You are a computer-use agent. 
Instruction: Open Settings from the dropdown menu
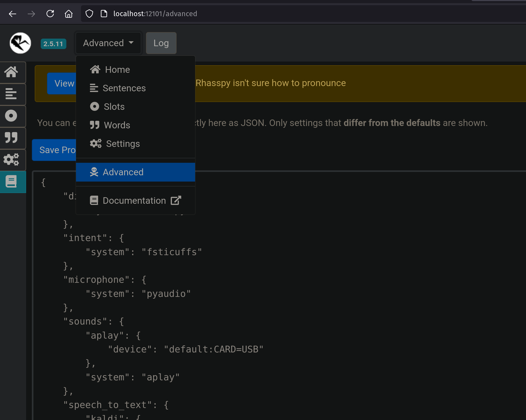click(123, 144)
